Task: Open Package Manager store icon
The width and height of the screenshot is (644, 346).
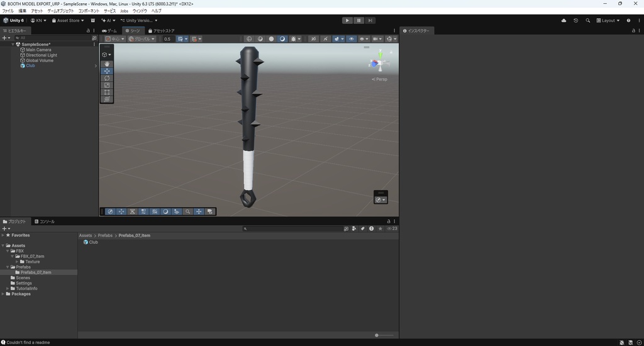Action: pyautogui.click(x=93, y=21)
